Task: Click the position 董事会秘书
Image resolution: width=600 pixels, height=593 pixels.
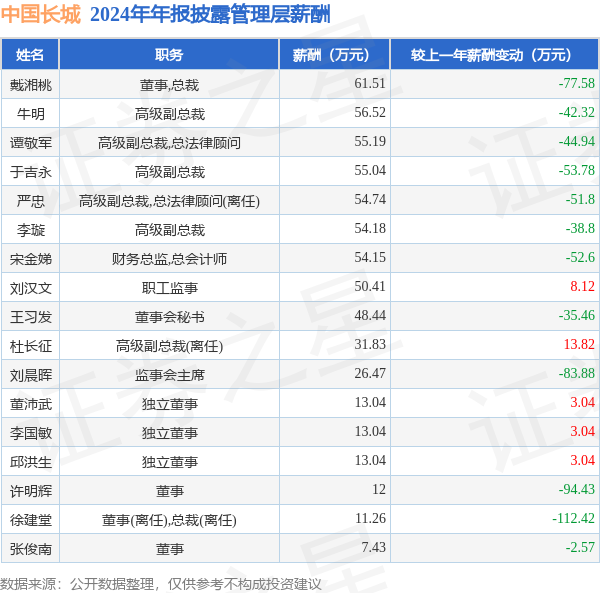Action: (169, 318)
